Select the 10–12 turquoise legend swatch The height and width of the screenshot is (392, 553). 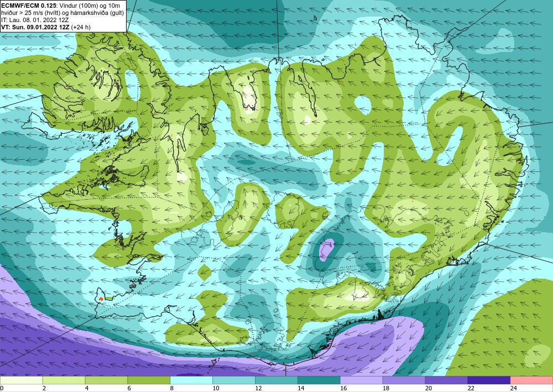pyautogui.click(x=234, y=380)
